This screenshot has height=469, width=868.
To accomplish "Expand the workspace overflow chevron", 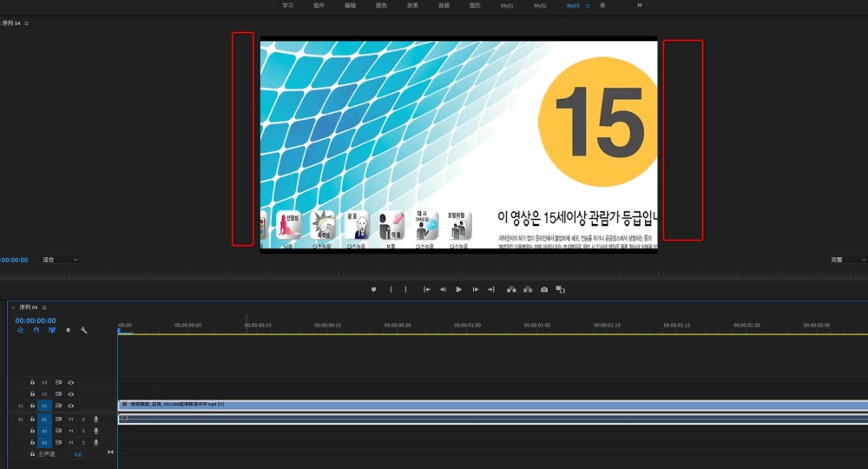I will tap(640, 5).
